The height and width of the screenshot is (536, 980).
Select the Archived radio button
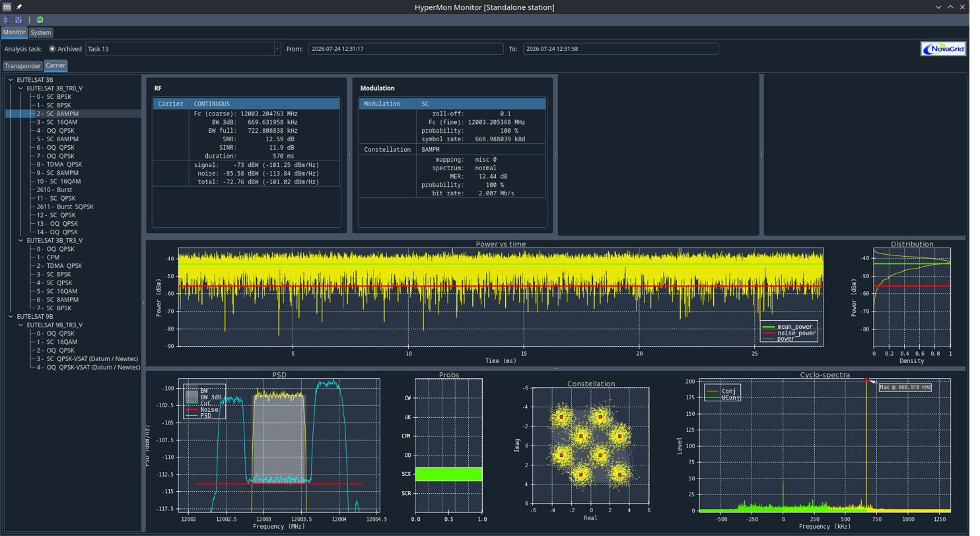point(52,49)
